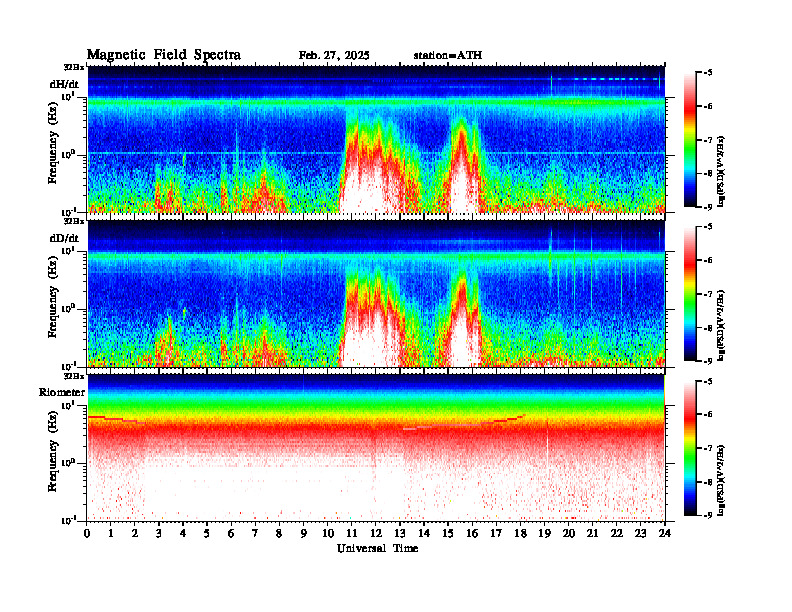Click the "Riometer" panel label
The image size is (792, 612).
(62, 392)
